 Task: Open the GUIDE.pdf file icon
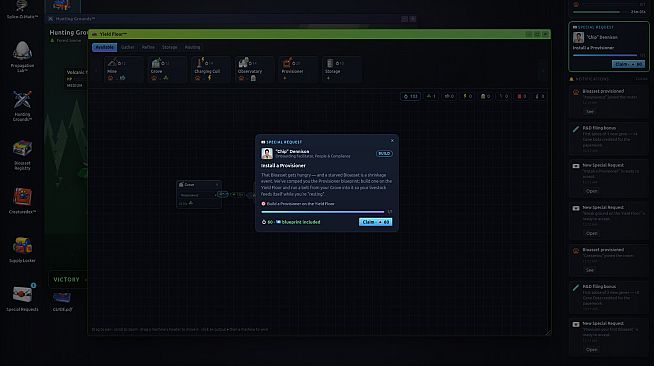(62, 301)
